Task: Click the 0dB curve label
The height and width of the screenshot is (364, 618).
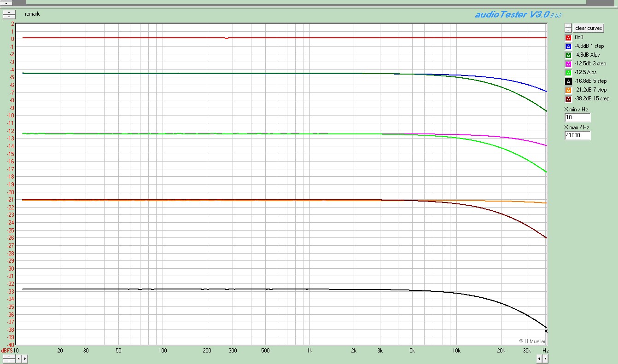Action: pyautogui.click(x=579, y=37)
